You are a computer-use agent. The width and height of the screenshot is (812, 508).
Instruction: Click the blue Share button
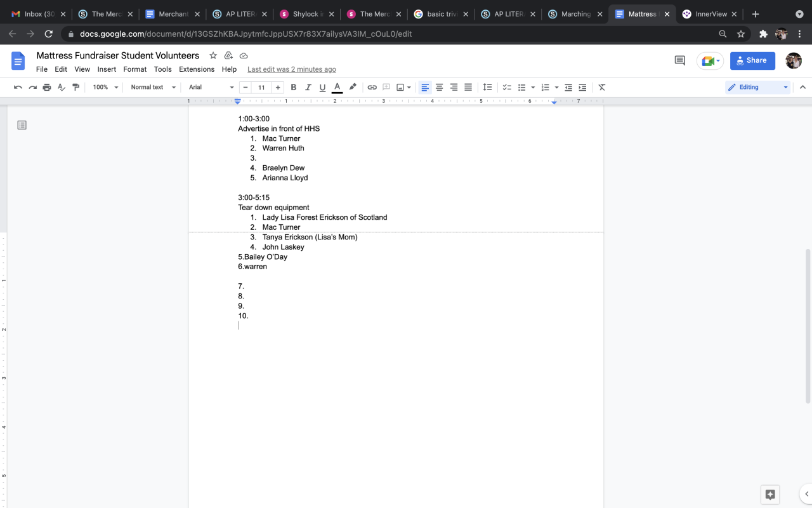[752, 60]
